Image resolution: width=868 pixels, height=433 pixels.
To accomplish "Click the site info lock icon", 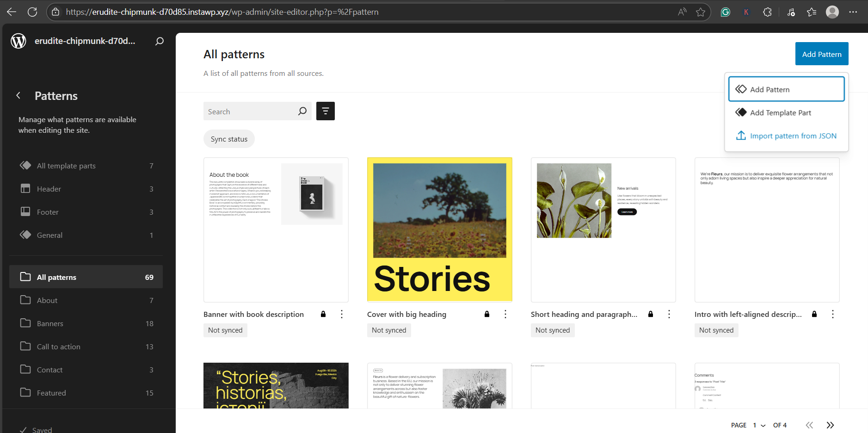I will tap(55, 12).
